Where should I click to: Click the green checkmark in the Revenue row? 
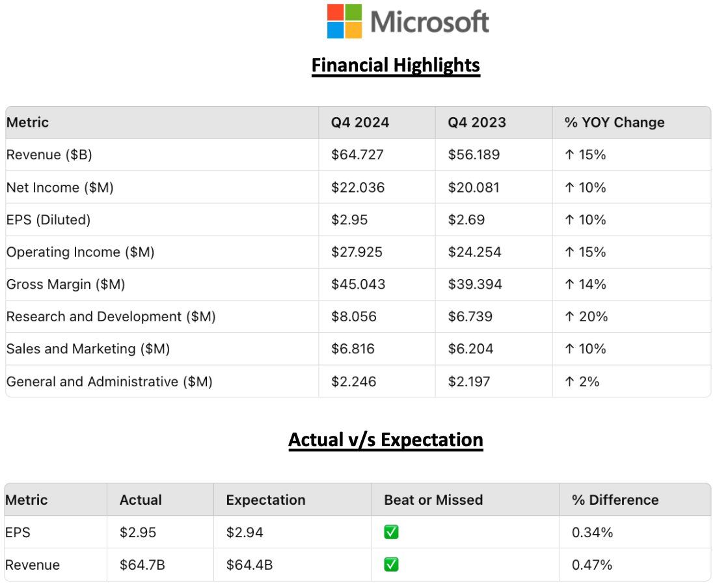click(x=391, y=565)
